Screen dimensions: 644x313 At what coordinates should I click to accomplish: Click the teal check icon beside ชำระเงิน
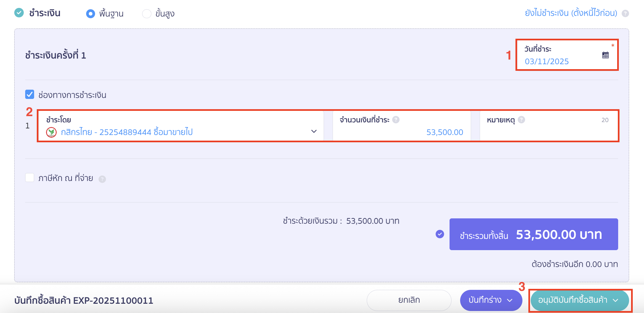point(19,13)
